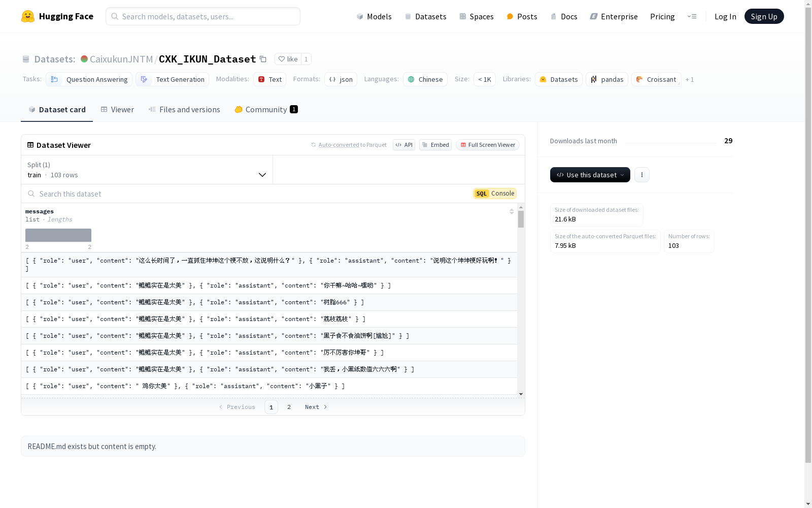Open Docs in the navigation
This screenshot has height=508, width=812.
[x=564, y=16]
